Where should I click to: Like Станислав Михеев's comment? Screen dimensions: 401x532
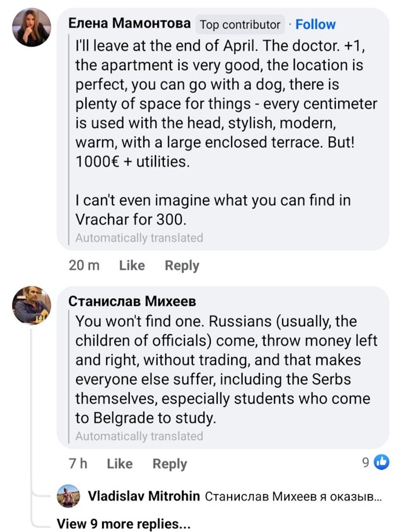120,464
